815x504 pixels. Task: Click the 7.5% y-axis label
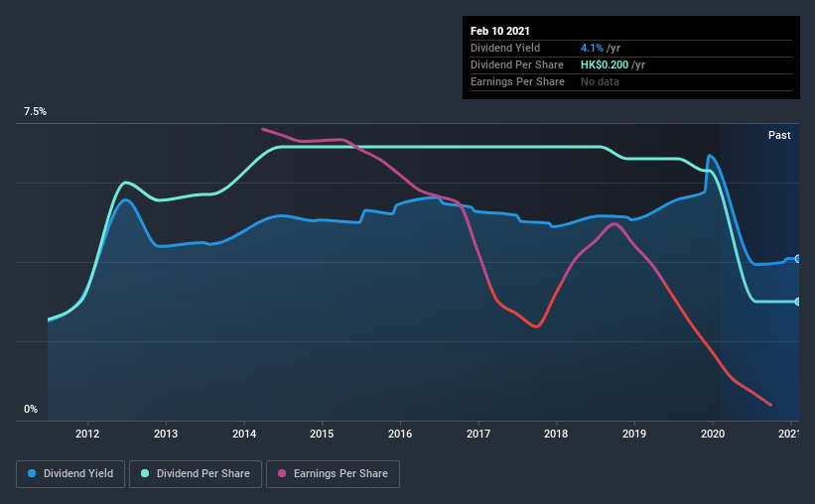pyautogui.click(x=35, y=112)
